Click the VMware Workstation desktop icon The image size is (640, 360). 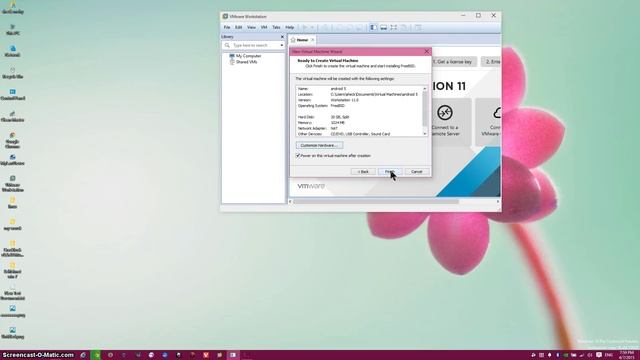click(12, 183)
